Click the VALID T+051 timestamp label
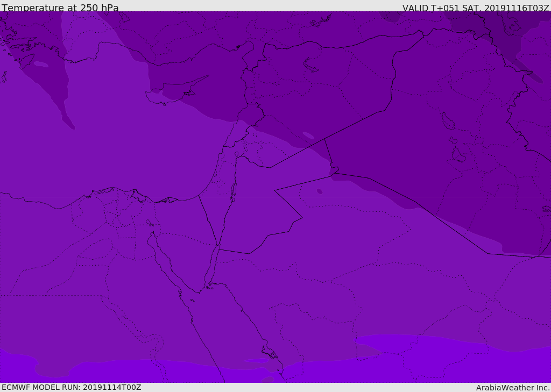Image resolution: width=551 pixels, height=392 pixels. [x=476, y=8]
